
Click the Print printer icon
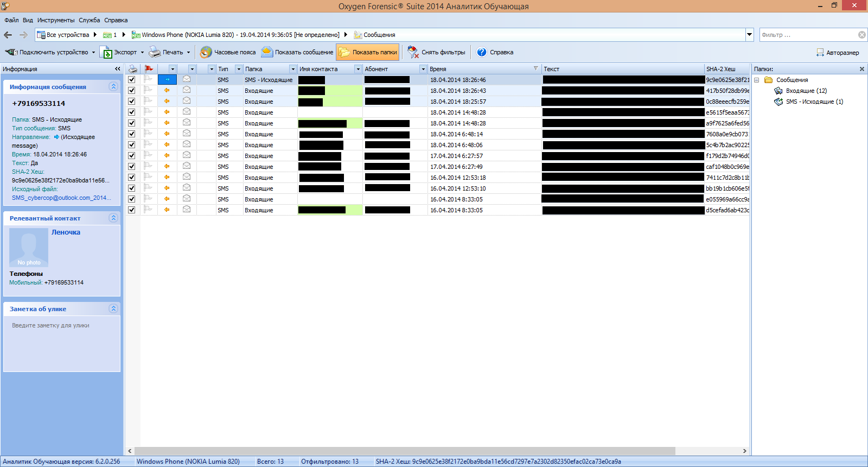pos(155,52)
